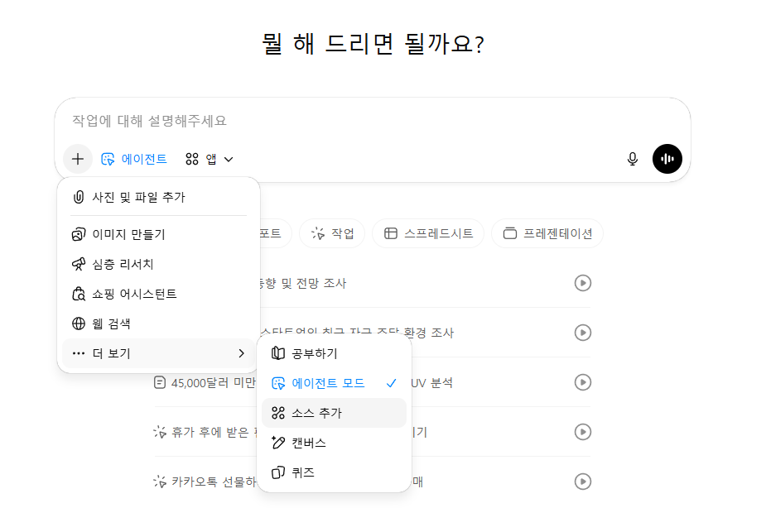Tap the microphone icon in the input bar
Viewport: 766px width, 532px height.
coord(632,158)
